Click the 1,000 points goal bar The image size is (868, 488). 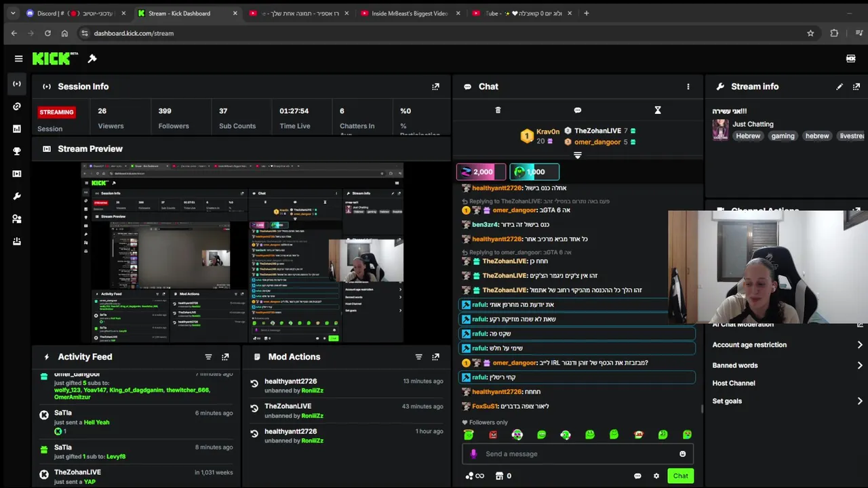tap(534, 172)
